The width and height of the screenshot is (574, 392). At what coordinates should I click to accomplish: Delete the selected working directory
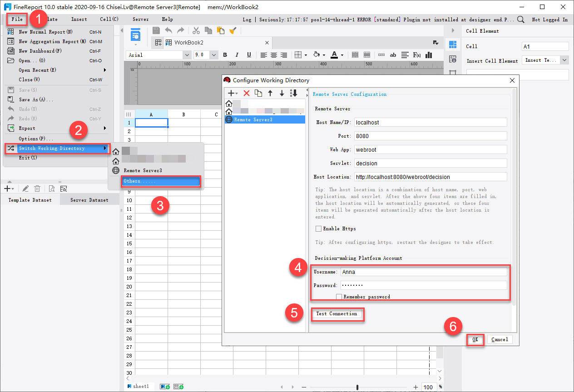tap(247, 93)
